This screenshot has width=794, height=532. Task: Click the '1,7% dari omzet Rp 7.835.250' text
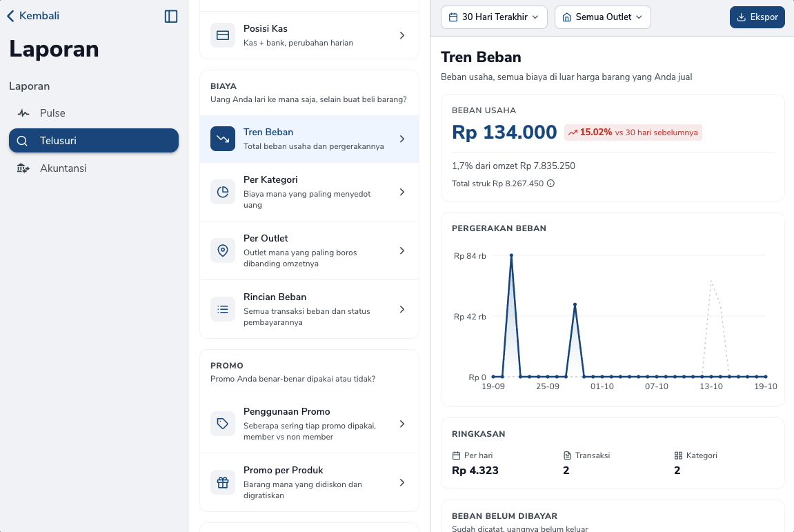[x=513, y=166]
